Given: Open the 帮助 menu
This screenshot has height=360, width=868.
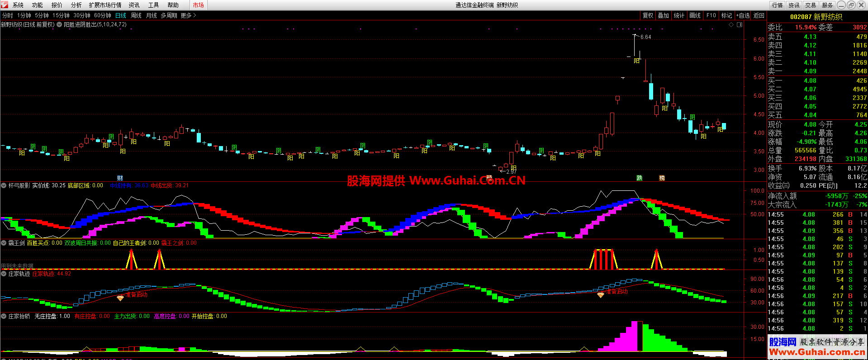Looking at the screenshot, I should tap(173, 5).
